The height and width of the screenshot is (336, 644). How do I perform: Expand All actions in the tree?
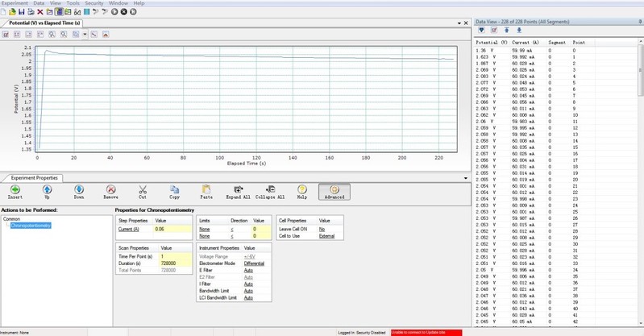238,190
